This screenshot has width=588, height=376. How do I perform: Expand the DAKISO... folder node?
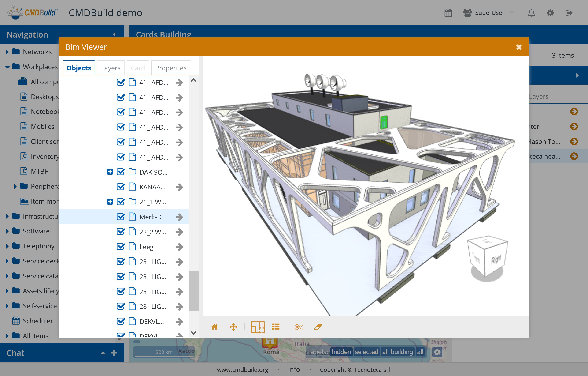[110, 172]
